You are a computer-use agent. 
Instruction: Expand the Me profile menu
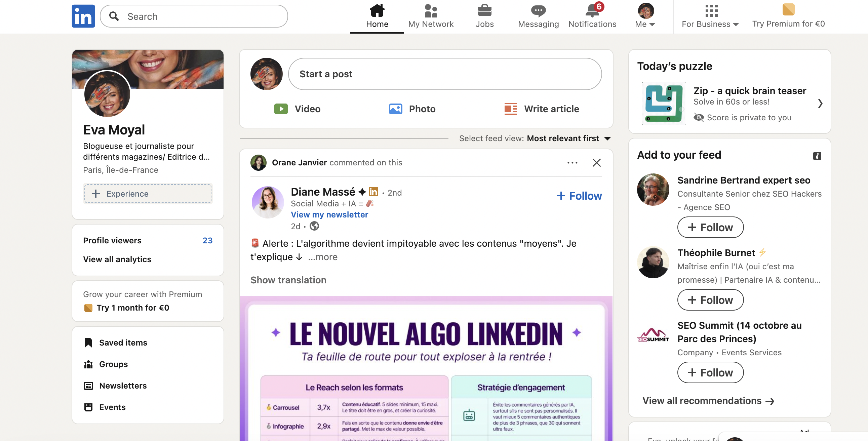tap(645, 16)
